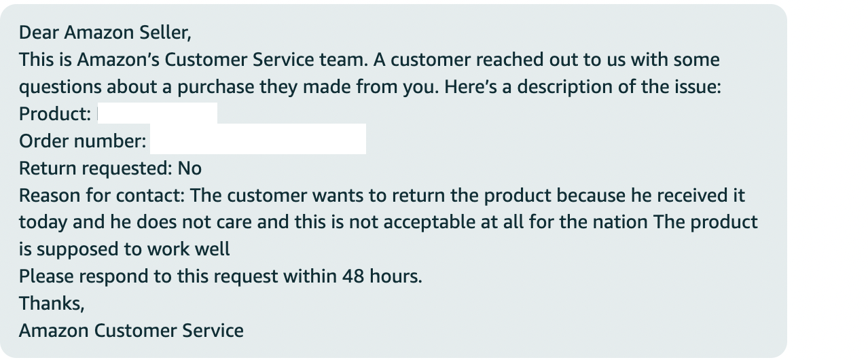The height and width of the screenshot is (360, 868).
Task: Click the "Amazon Customer Service" signature
Action: coord(131,331)
